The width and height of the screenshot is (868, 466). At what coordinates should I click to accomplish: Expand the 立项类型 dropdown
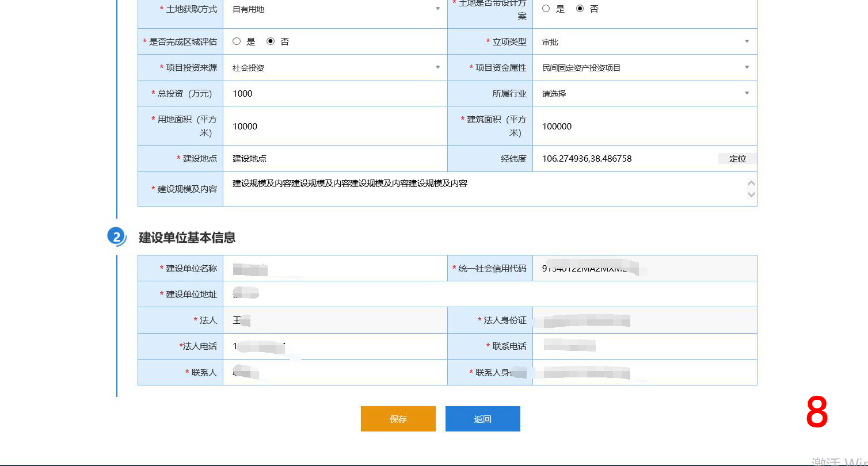click(x=645, y=42)
